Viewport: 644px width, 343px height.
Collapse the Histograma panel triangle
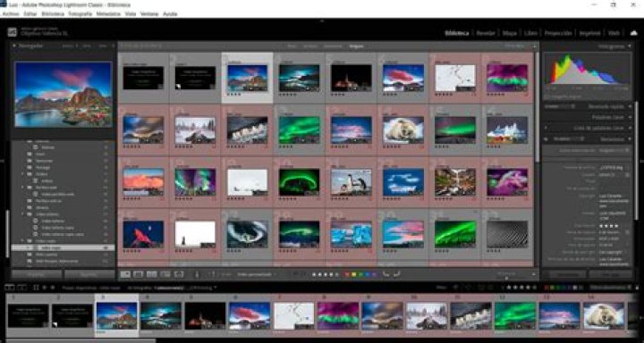630,46
